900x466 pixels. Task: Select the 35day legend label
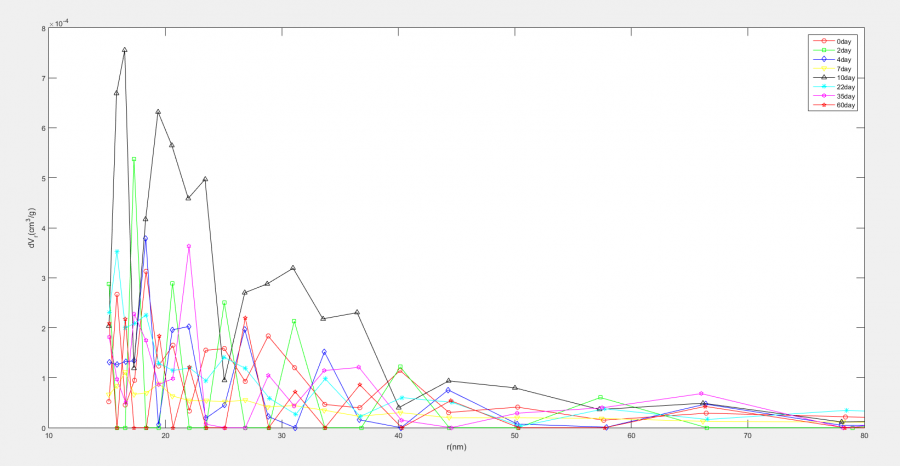845,96
